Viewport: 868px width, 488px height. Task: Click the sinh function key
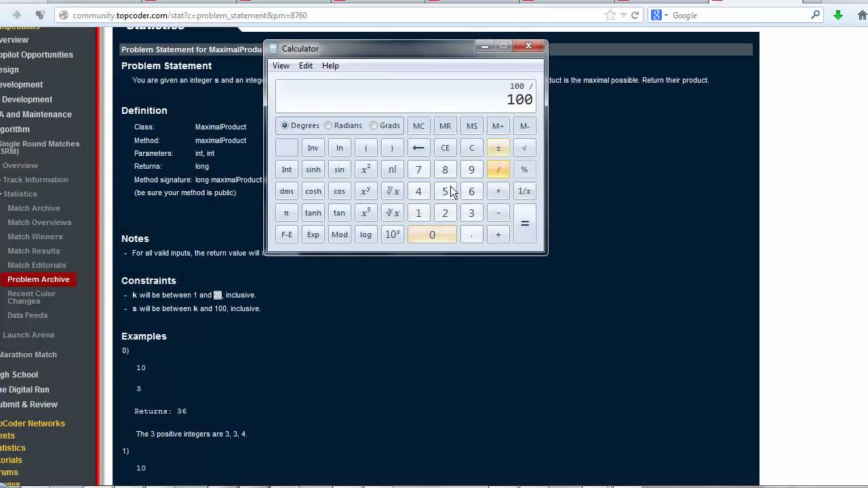coord(313,169)
